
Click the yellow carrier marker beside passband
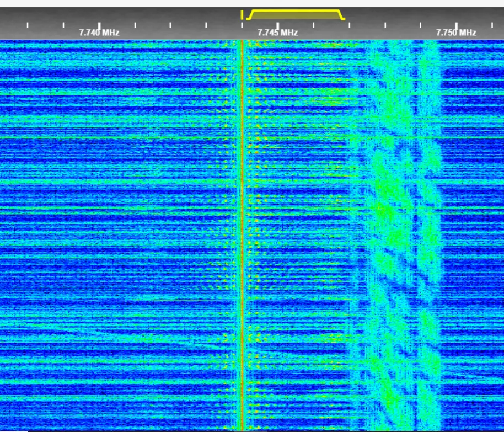click(x=242, y=14)
